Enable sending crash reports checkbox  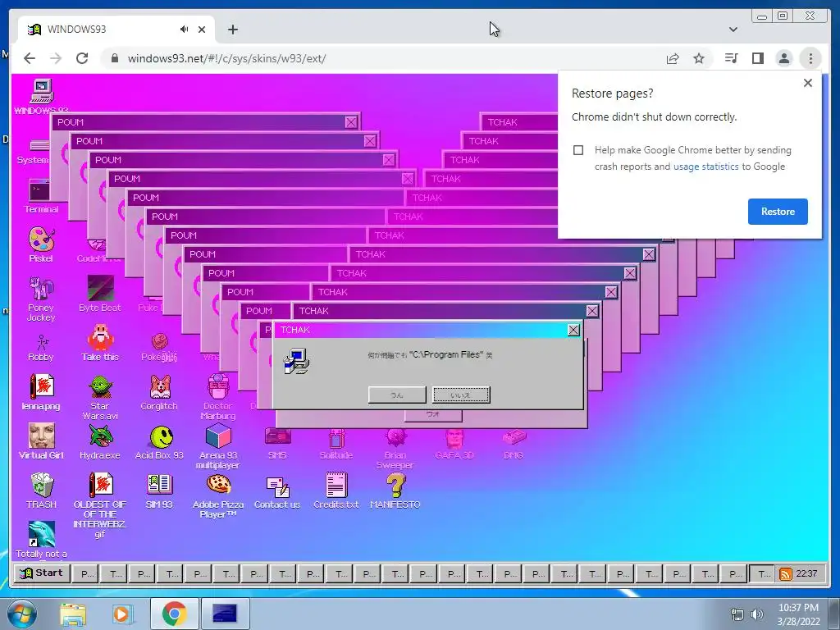coord(578,150)
